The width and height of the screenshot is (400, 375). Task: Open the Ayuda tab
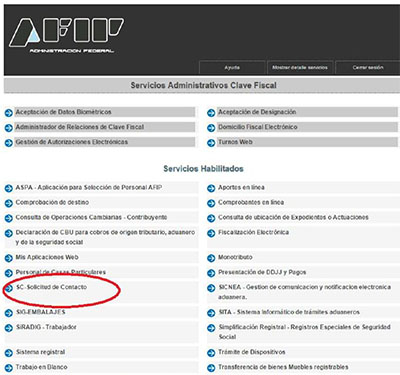pos(232,67)
